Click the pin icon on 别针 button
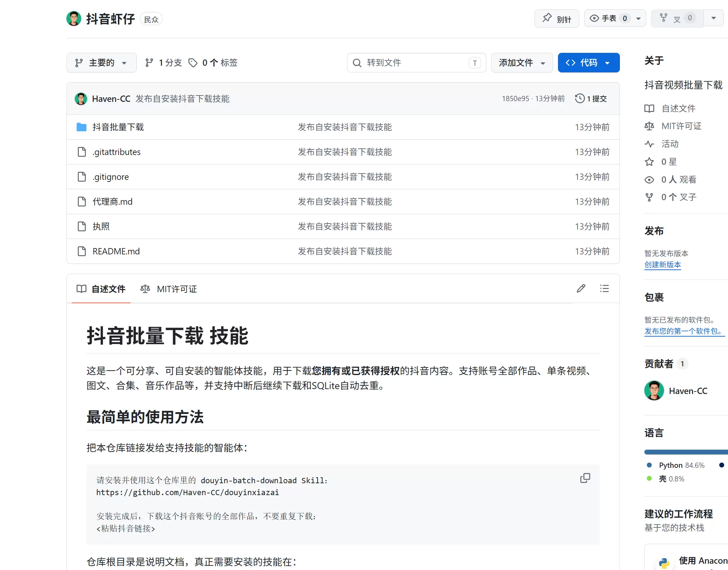728x570 pixels. tap(547, 18)
